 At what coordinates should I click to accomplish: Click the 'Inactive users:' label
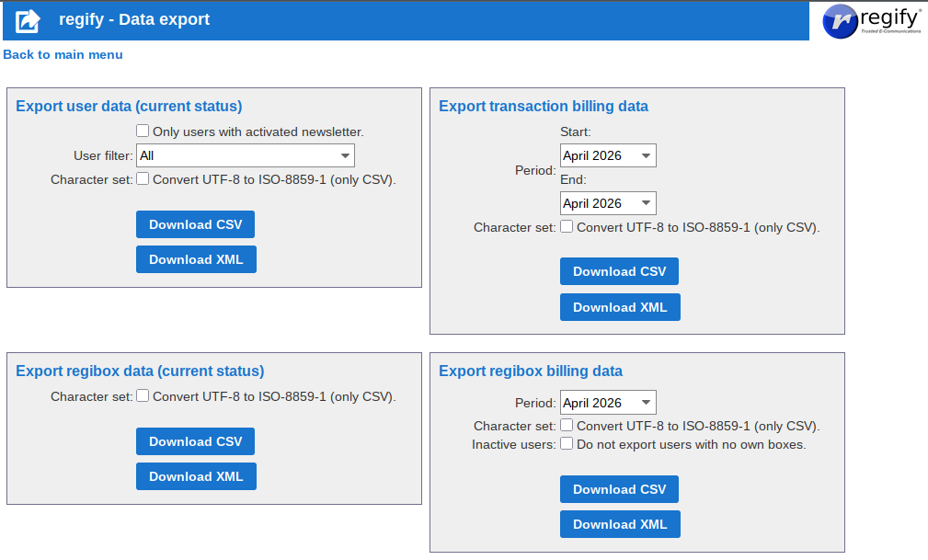tap(514, 444)
